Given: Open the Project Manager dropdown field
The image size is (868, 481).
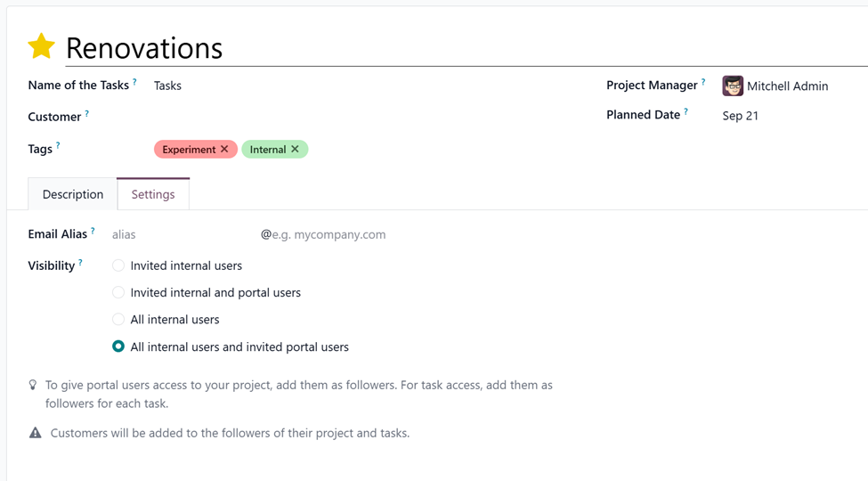Looking at the screenshot, I should pyautogui.click(x=788, y=86).
